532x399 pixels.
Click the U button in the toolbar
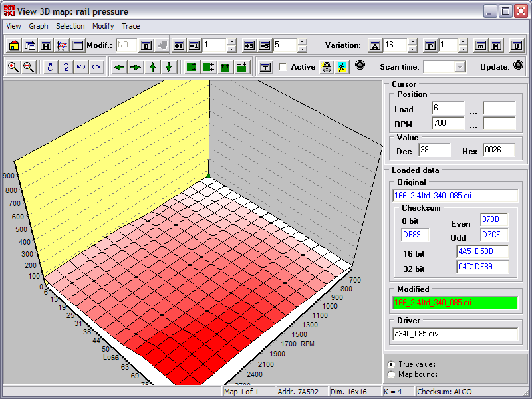[516, 46]
